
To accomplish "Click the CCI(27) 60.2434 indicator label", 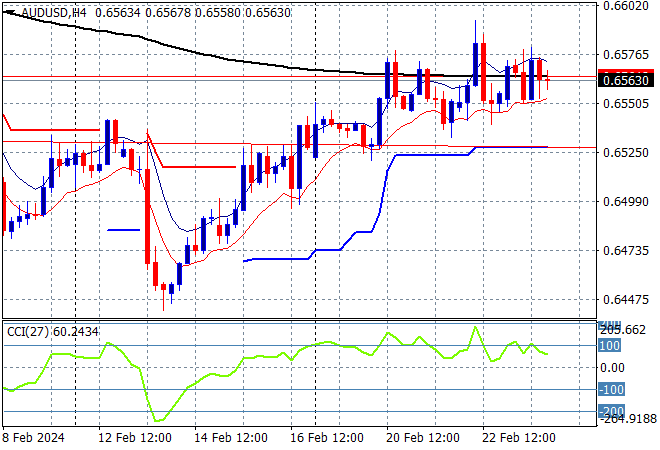I will pos(53,332).
